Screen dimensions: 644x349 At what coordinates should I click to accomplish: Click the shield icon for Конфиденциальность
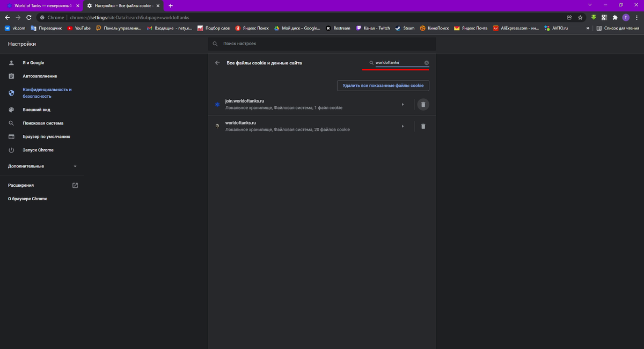pos(11,93)
